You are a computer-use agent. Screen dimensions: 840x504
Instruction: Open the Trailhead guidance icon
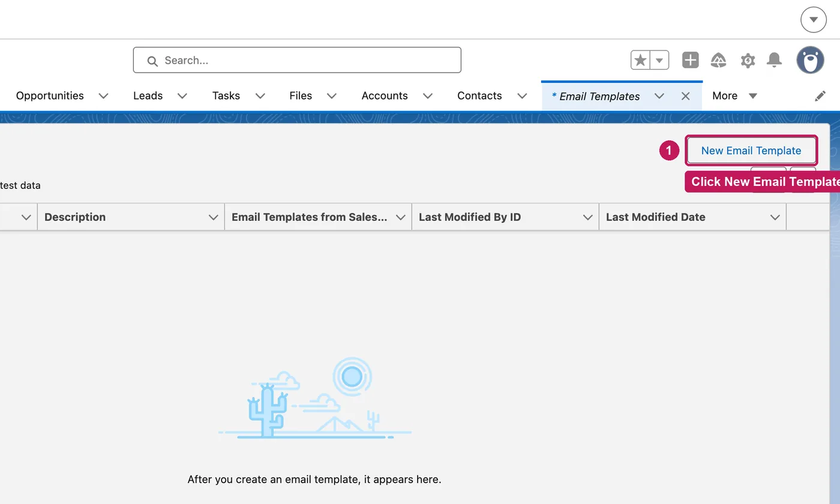click(x=719, y=60)
